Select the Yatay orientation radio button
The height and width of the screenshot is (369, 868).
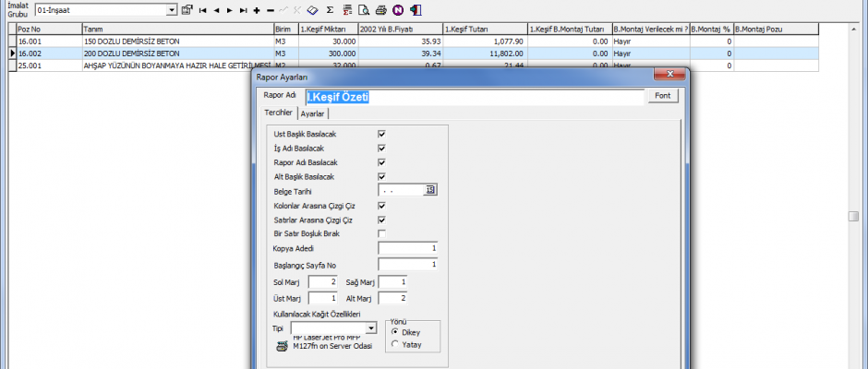click(x=397, y=344)
